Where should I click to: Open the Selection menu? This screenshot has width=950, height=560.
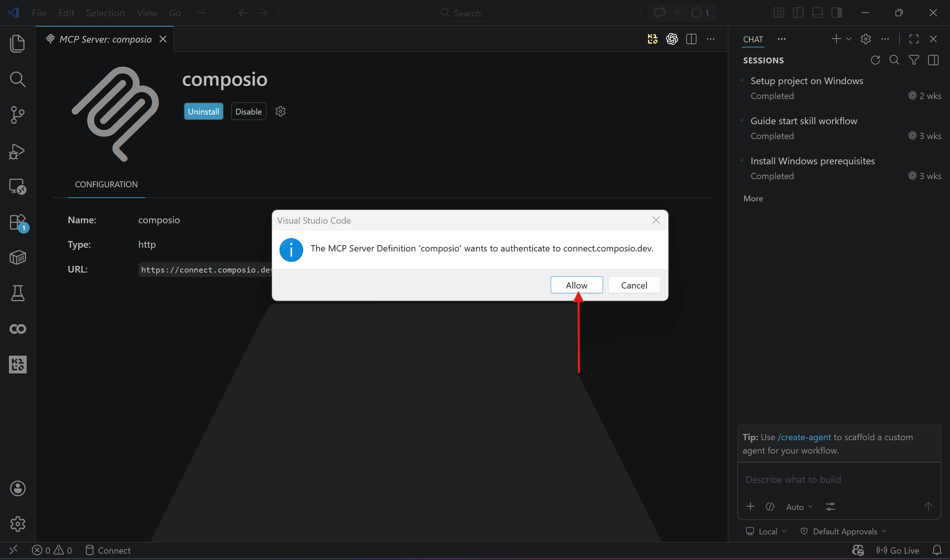(105, 13)
